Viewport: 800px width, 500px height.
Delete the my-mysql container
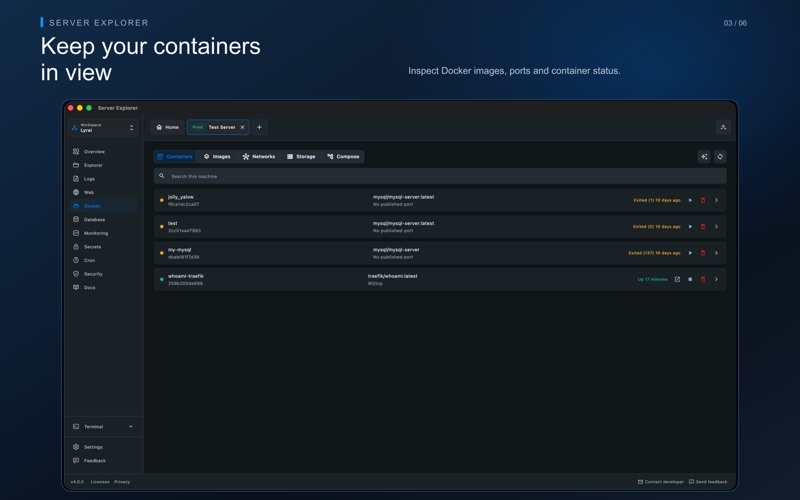click(703, 253)
